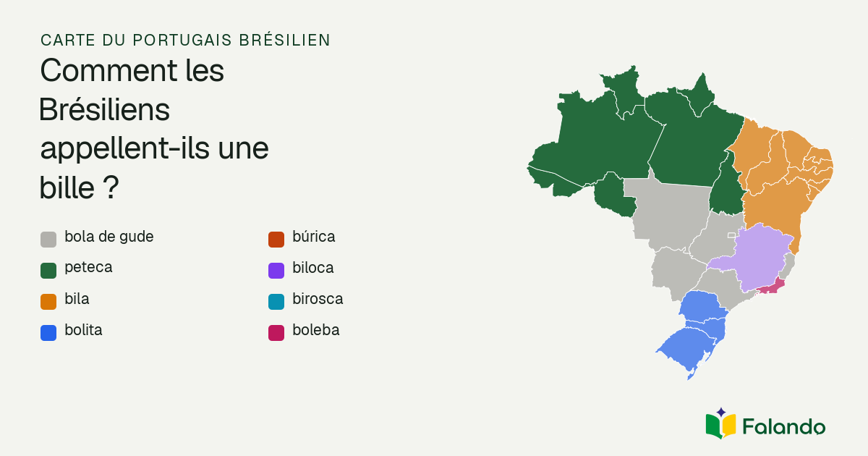Click the teal birosca legend swatch
The height and width of the screenshot is (456, 868).
tap(276, 302)
